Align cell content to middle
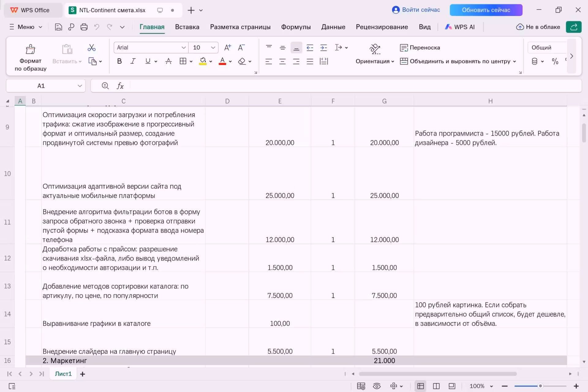The image size is (588, 392). tap(283, 47)
